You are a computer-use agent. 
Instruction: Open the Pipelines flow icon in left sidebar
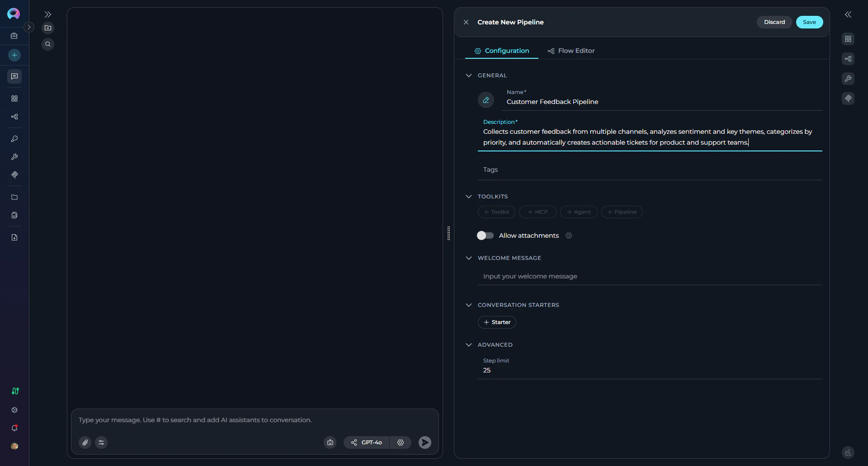[14, 117]
